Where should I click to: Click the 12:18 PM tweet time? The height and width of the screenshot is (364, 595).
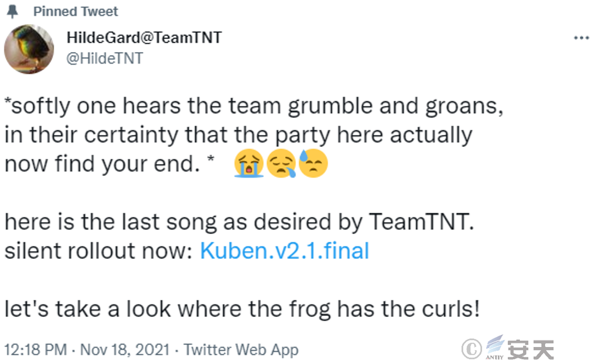35,350
